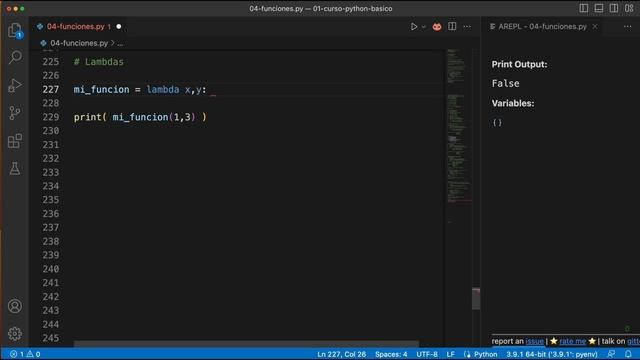Choose interpreter 3.9.1 64-bit pyenv
The width and height of the screenshot is (640, 360).
pyautogui.click(x=552, y=354)
